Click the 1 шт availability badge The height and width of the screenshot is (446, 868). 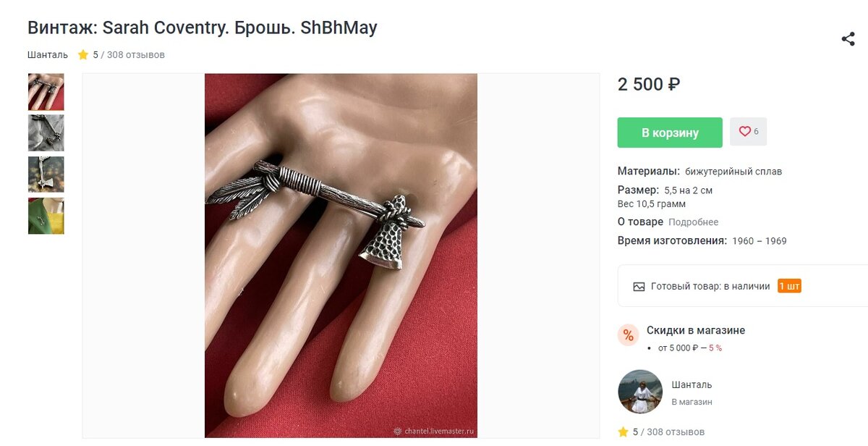tap(791, 285)
